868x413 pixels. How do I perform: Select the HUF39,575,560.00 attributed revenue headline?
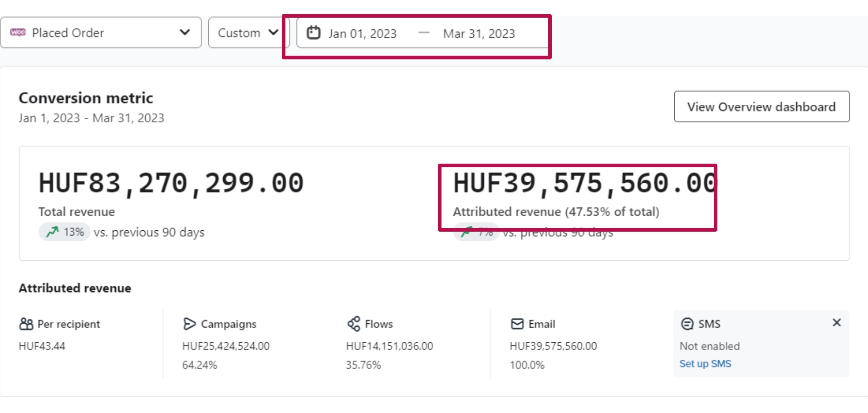[x=584, y=183]
